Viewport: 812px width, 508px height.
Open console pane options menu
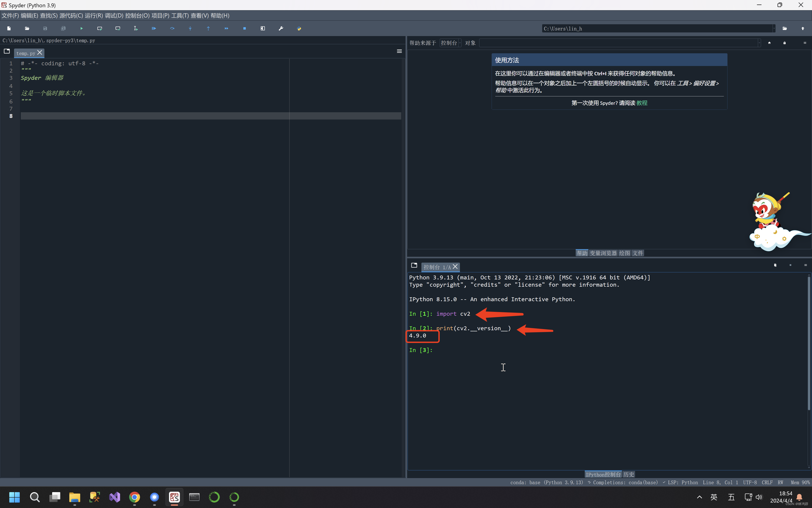[805, 265]
